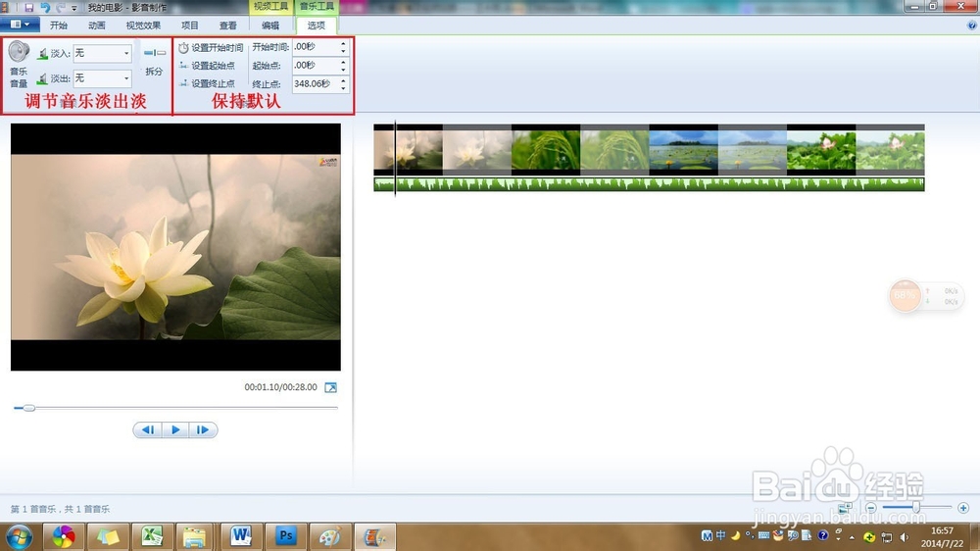This screenshot has width=980, height=551.
Task: Decrease 终止点 with the down spinner
Action: pos(343,88)
